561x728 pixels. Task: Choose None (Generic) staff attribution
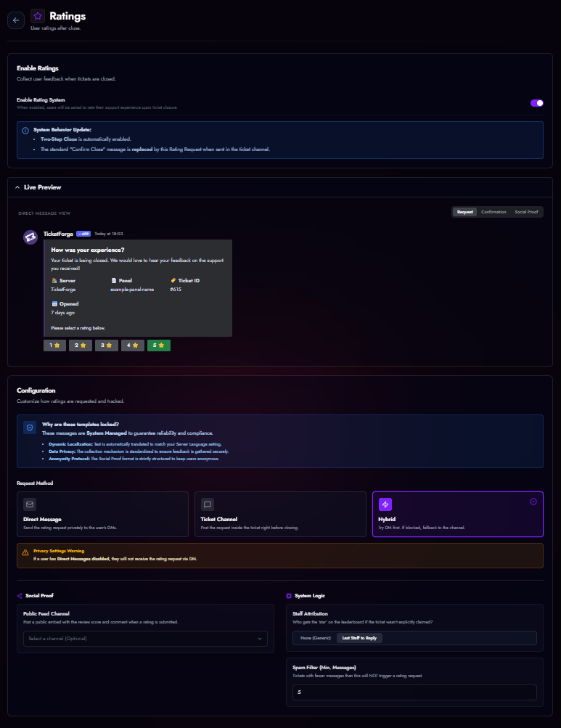point(315,638)
